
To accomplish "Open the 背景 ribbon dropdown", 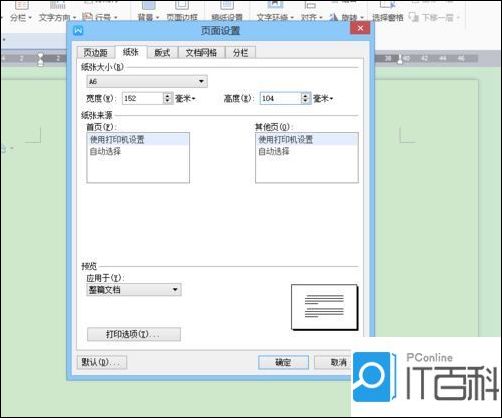I will click(148, 17).
